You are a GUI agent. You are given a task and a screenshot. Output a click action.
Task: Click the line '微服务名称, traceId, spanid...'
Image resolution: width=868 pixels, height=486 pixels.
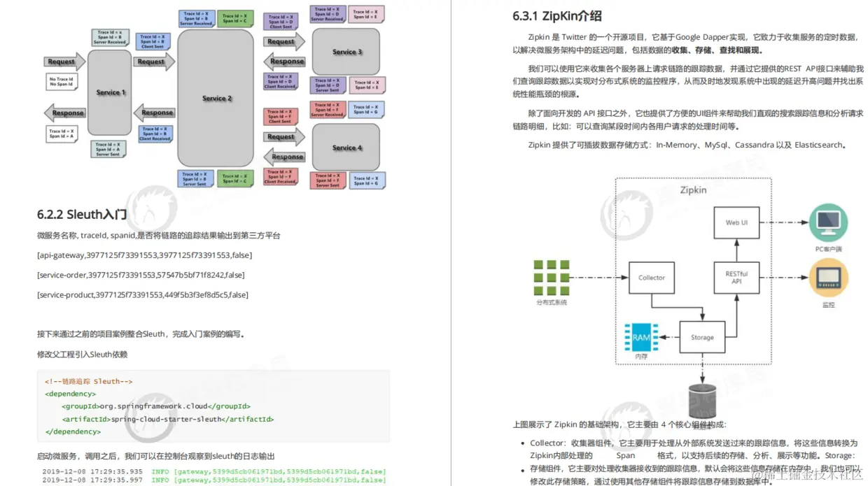tap(159, 236)
